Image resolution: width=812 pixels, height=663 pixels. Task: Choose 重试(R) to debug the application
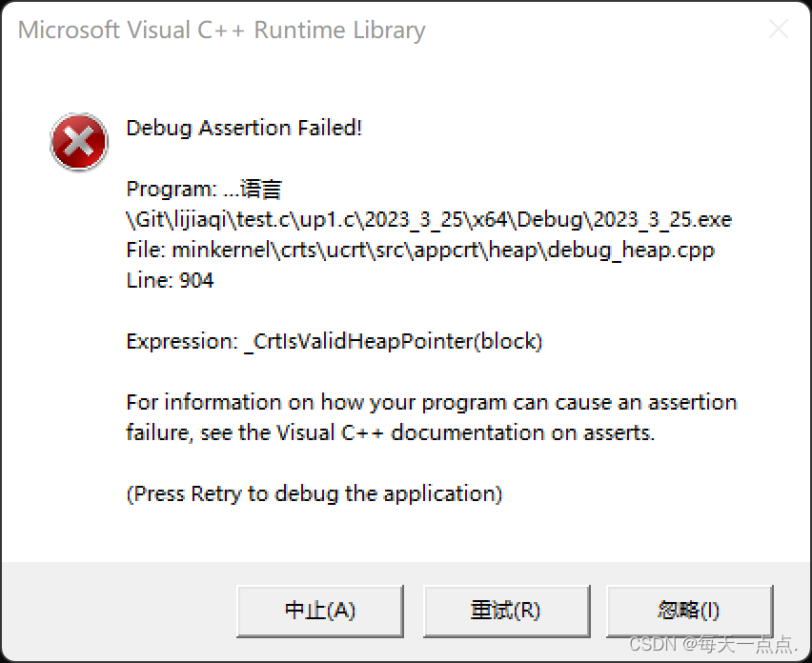click(x=506, y=611)
